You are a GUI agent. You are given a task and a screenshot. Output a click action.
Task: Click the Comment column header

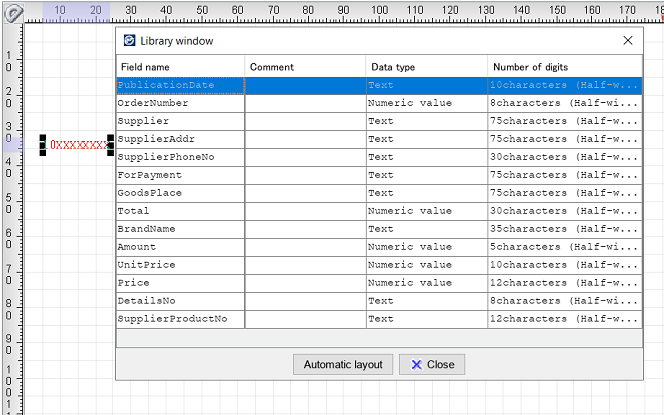point(305,67)
